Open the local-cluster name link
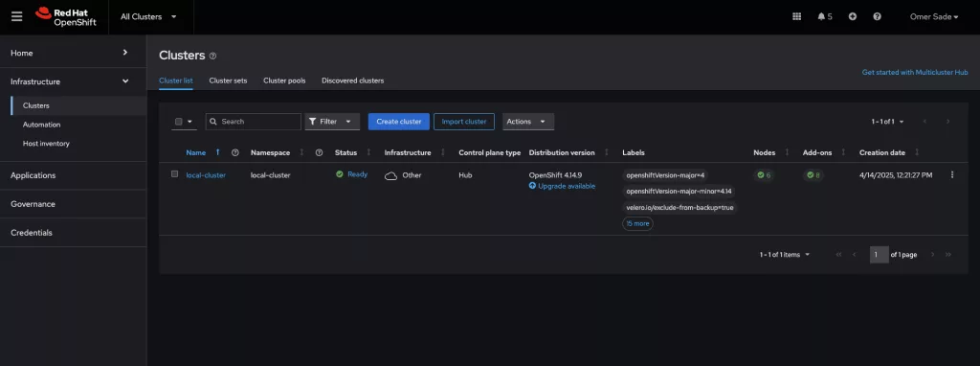Image resolution: width=980 pixels, height=366 pixels. (x=206, y=175)
